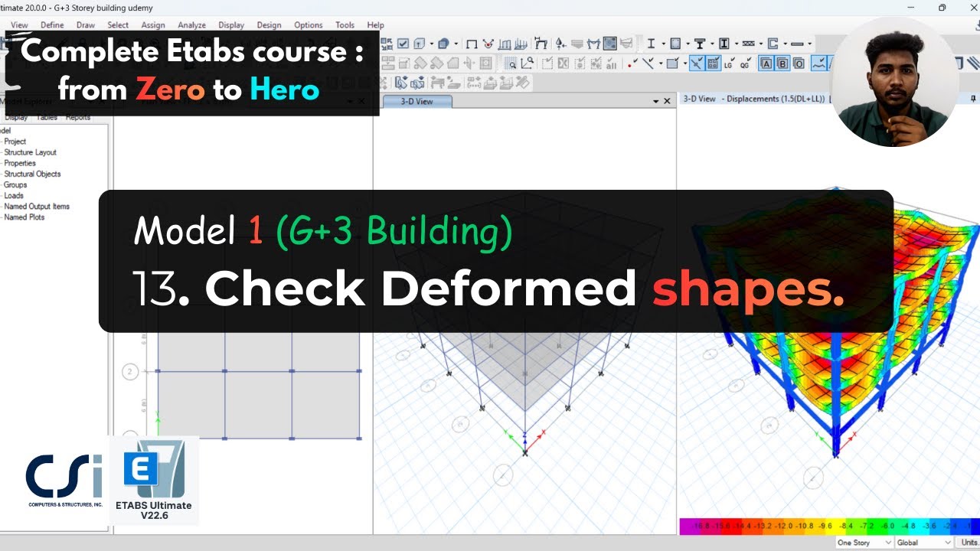
Task: Open the dropdown arrow beside composite beam icon
Action: [712, 44]
